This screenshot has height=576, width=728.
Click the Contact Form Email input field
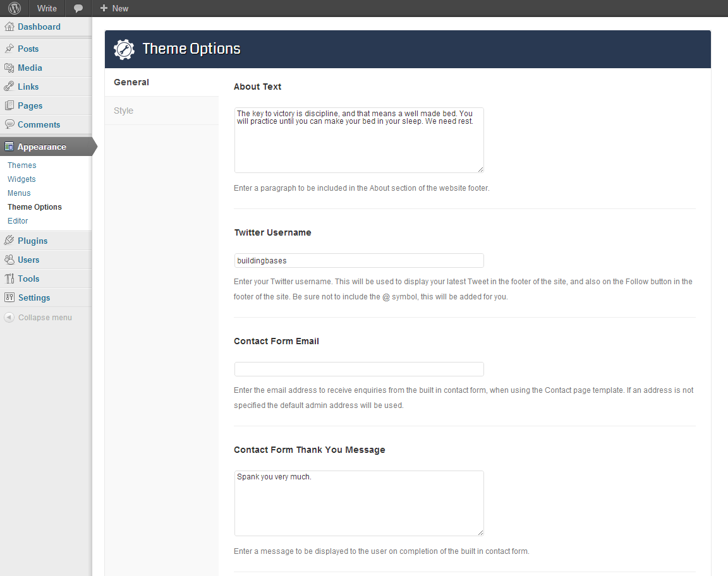click(x=359, y=369)
